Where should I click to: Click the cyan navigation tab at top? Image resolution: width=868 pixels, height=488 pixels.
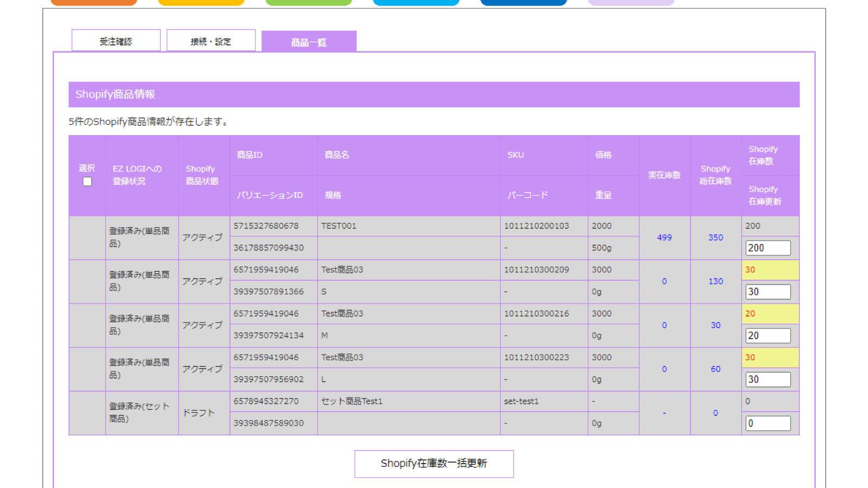(416, 3)
